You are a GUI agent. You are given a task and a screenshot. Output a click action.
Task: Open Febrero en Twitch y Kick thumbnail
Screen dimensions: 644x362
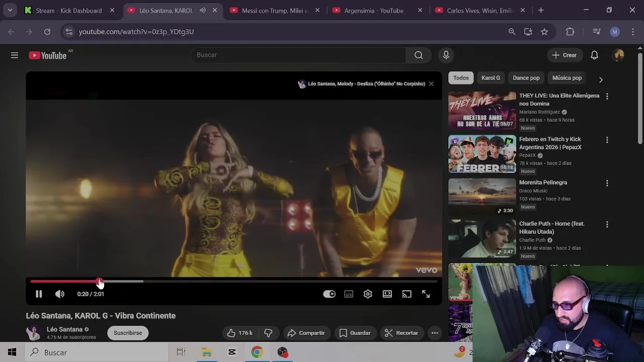pos(482,154)
